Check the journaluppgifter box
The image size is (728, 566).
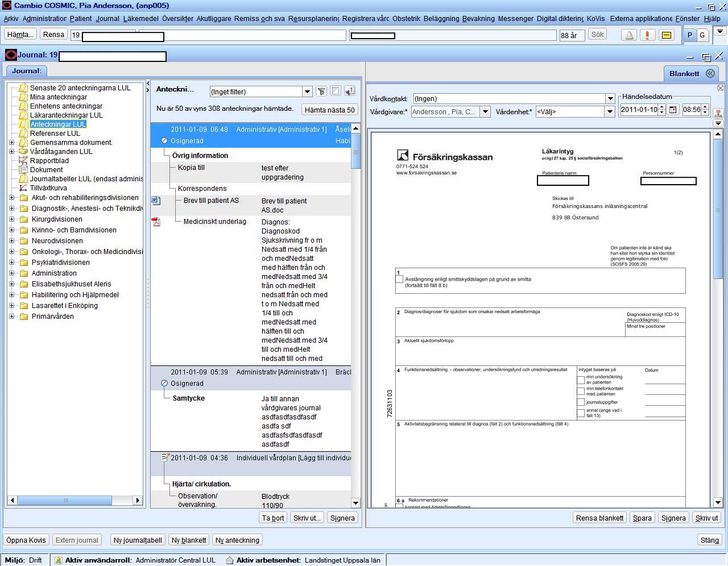(x=581, y=402)
